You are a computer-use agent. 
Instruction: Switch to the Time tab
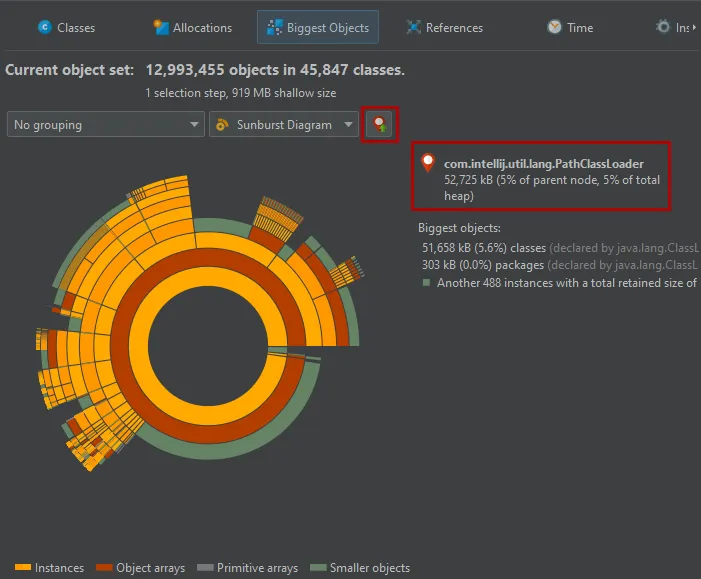[x=570, y=28]
